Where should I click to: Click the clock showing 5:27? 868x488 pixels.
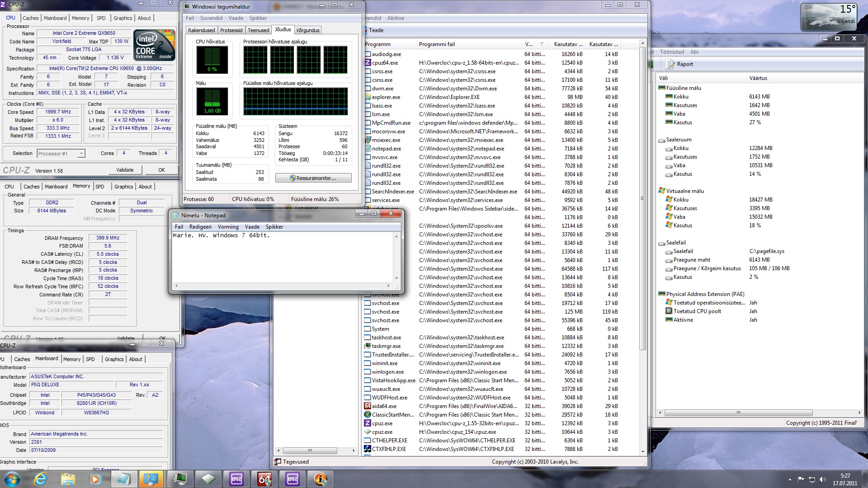point(845,476)
